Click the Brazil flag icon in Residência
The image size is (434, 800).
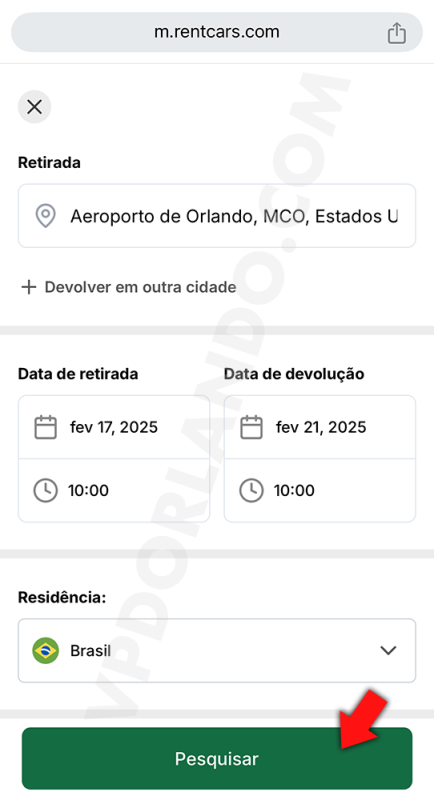45,651
